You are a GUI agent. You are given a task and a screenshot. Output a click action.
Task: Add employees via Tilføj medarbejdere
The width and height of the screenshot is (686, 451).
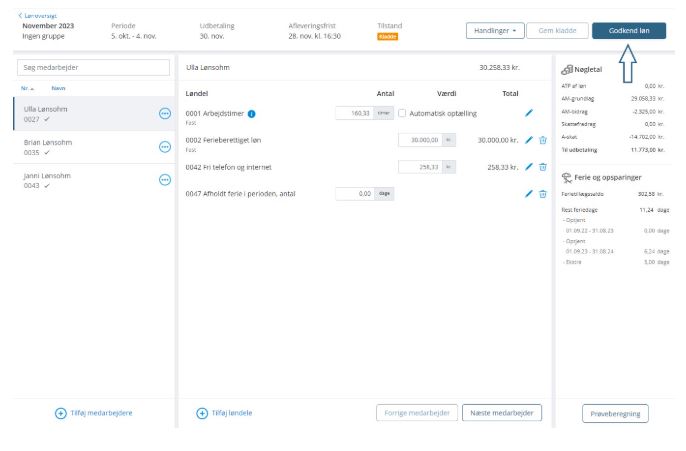(x=94, y=413)
